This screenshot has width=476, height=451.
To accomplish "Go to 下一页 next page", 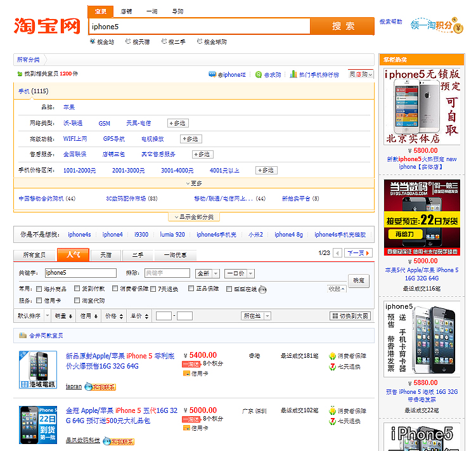I will (358, 253).
